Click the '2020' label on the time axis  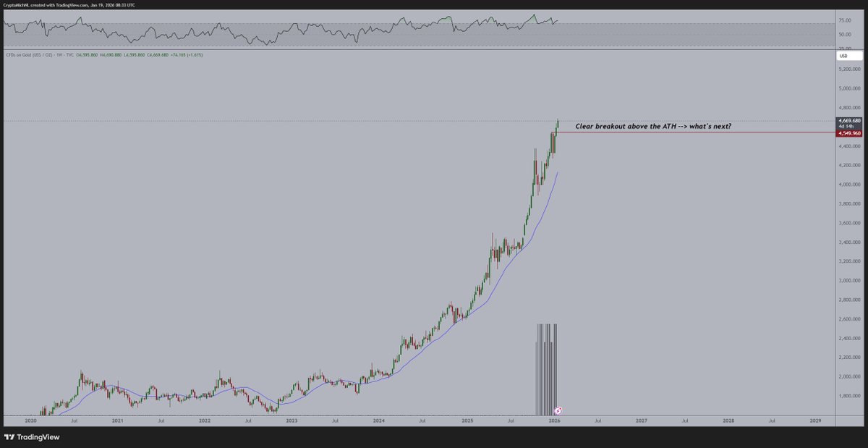31,420
